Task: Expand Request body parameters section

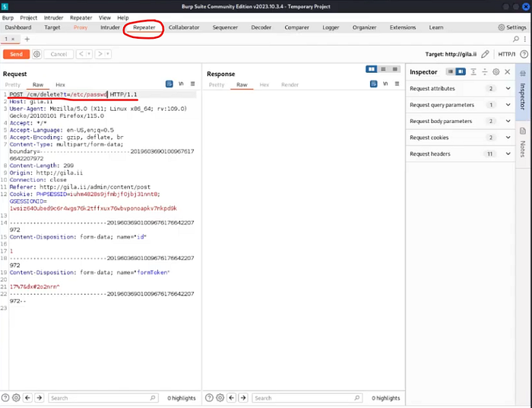Action: point(461,121)
